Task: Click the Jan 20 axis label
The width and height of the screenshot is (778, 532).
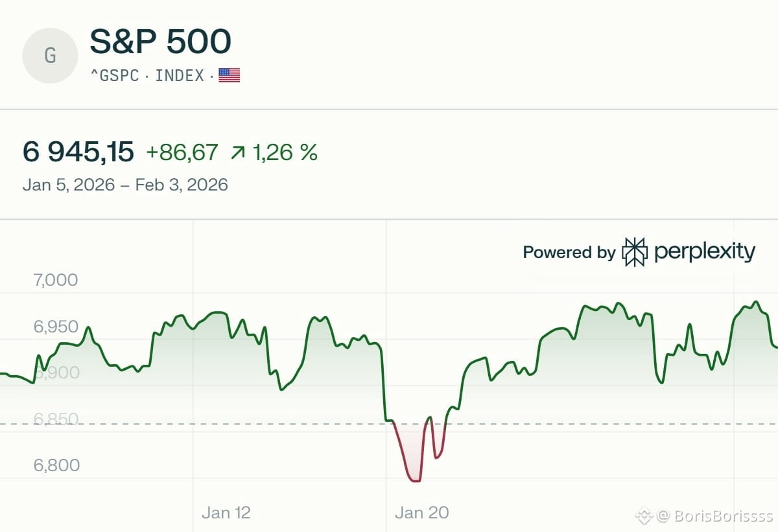Action: [421, 513]
